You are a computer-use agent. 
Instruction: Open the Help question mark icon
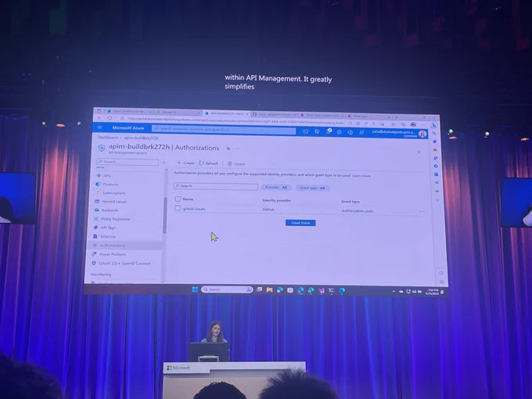click(350, 132)
